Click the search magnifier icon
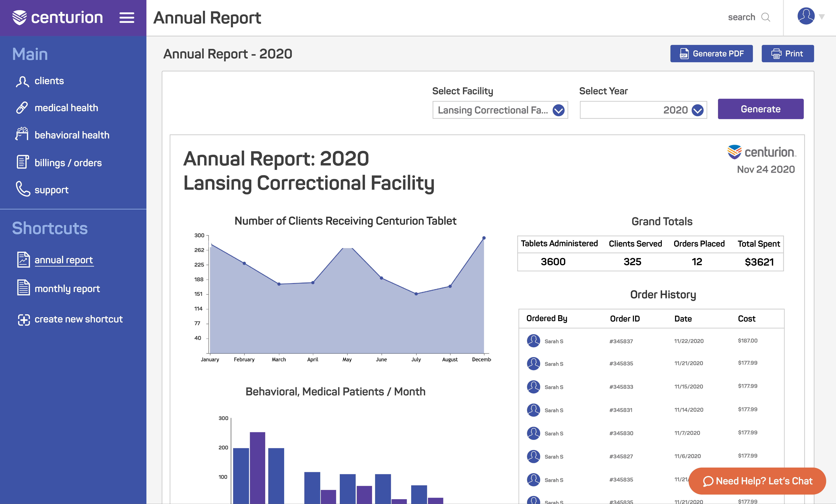The height and width of the screenshot is (504, 836). pyautogui.click(x=766, y=17)
